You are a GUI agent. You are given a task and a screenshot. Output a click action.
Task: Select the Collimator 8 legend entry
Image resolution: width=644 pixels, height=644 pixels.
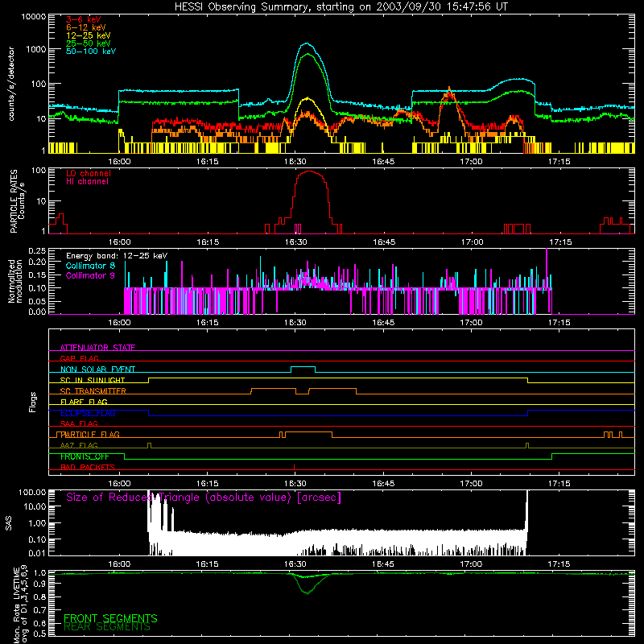90,266
